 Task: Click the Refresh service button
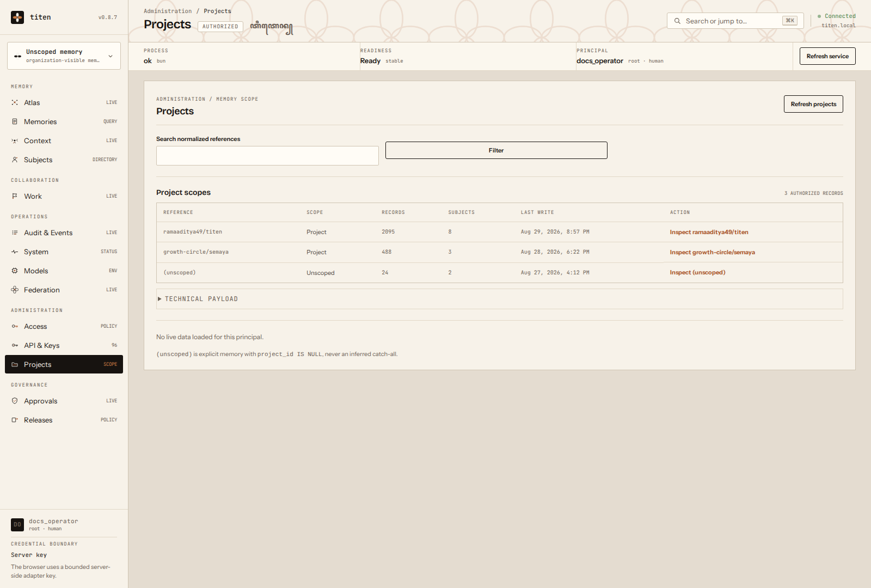(827, 56)
